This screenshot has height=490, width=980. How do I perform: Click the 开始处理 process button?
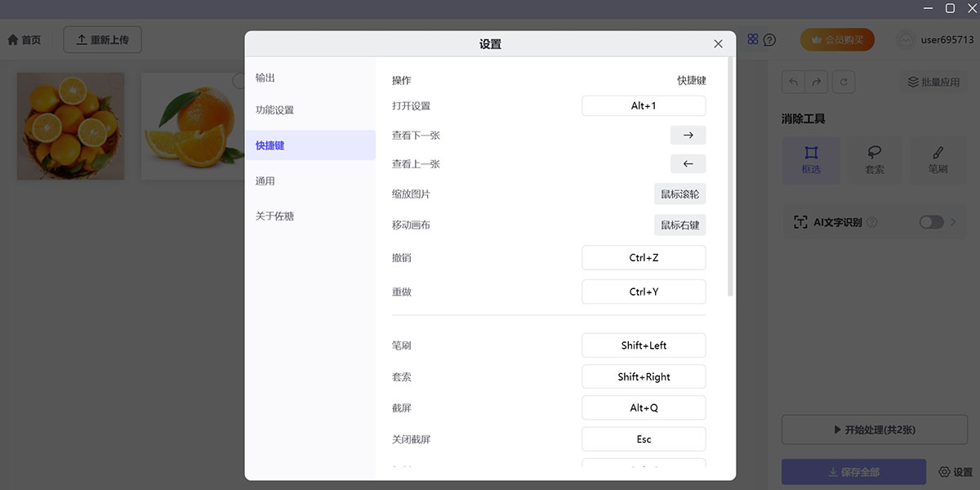click(x=874, y=429)
